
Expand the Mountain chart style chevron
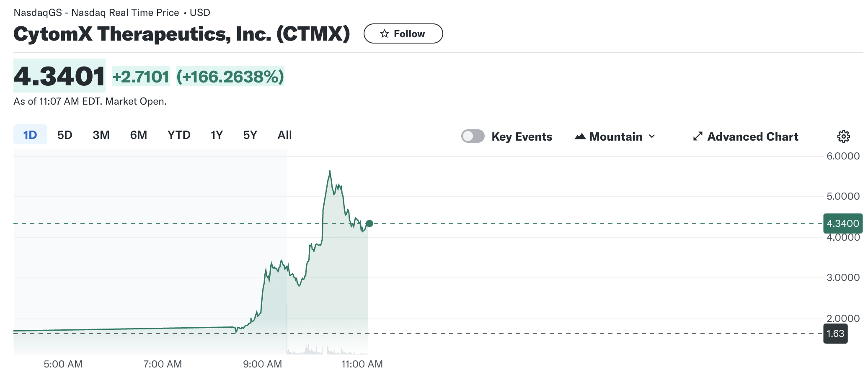point(652,136)
